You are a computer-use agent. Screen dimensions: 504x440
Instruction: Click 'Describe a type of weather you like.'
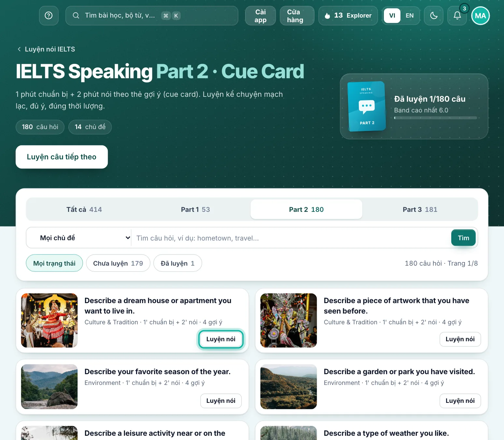386,433
